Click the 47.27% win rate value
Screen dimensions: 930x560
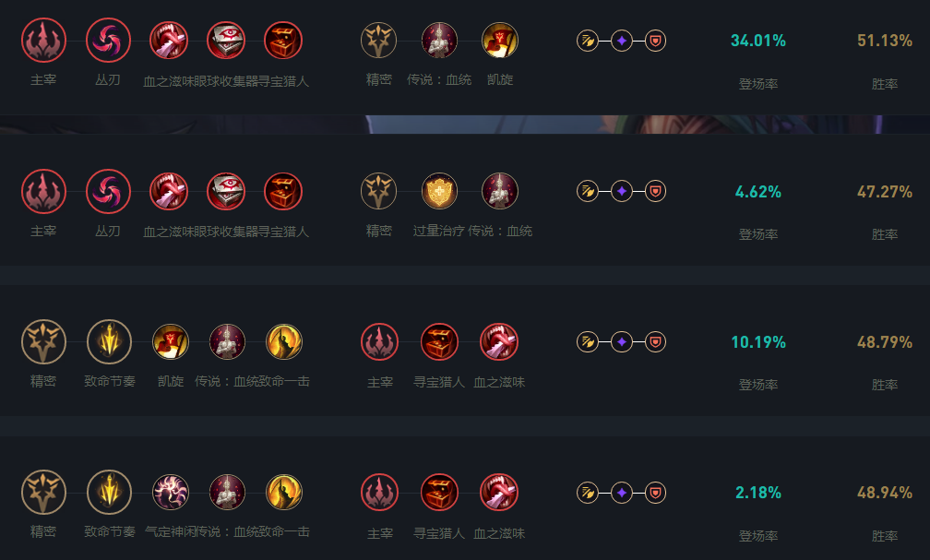point(884,192)
